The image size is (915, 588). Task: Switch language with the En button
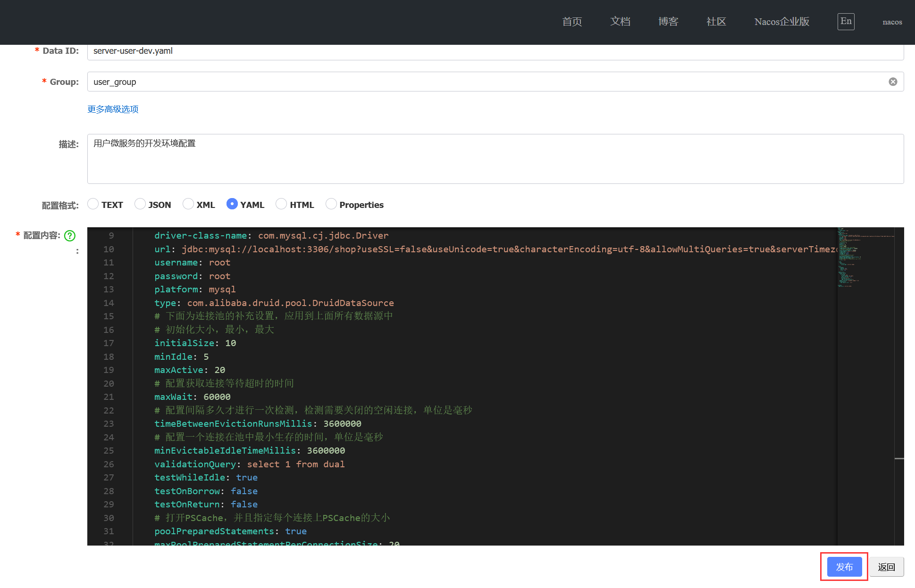click(846, 21)
